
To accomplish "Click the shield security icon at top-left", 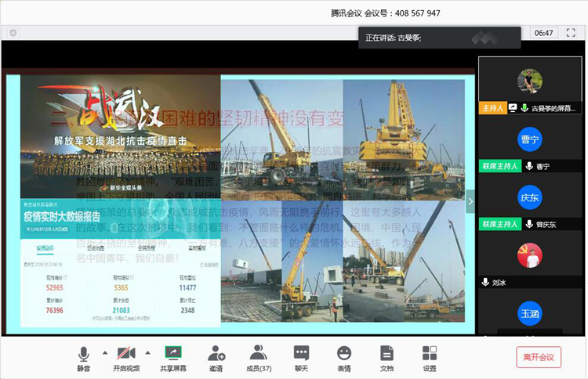I will [13, 33].
